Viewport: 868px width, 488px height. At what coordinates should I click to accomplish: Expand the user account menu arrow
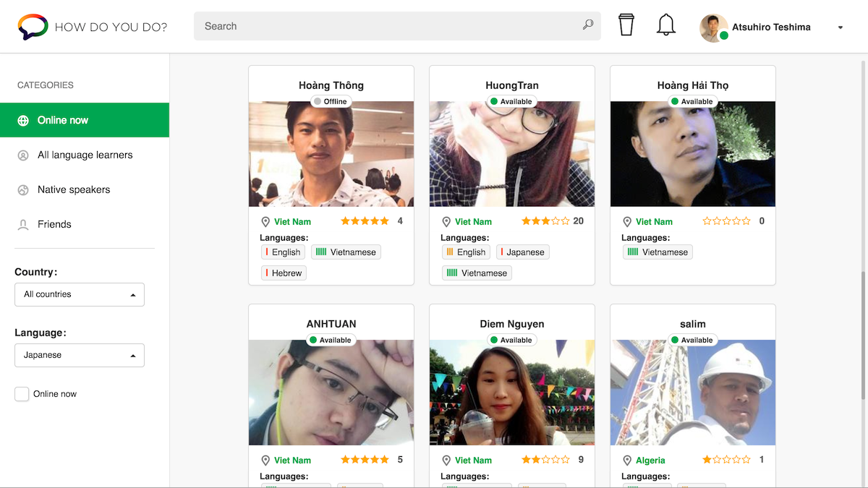coord(840,28)
